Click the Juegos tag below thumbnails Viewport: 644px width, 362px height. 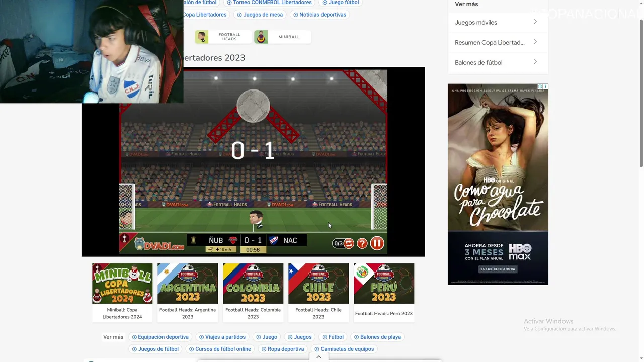[300, 337]
